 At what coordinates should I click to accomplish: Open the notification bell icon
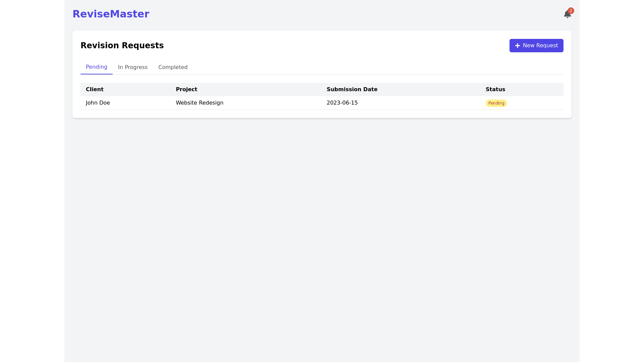pyautogui.click(x=567, y=14)
